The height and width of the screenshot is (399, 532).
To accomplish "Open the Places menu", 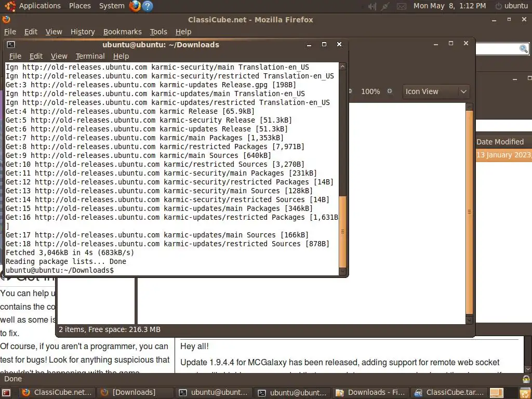I will 79,6.
